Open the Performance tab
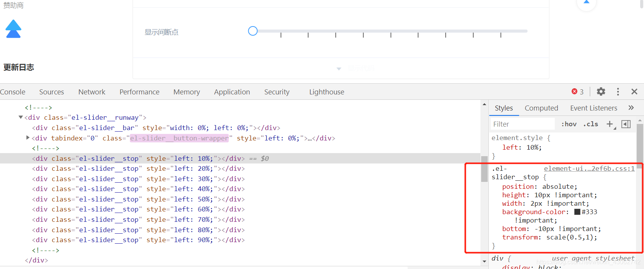644x269 pixels. (139, 92)
